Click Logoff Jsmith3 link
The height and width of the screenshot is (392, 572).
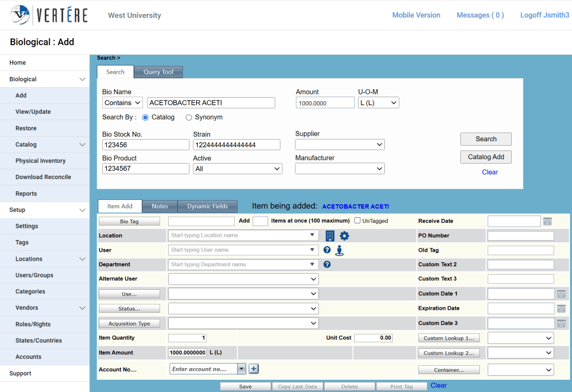coord(545,15)
